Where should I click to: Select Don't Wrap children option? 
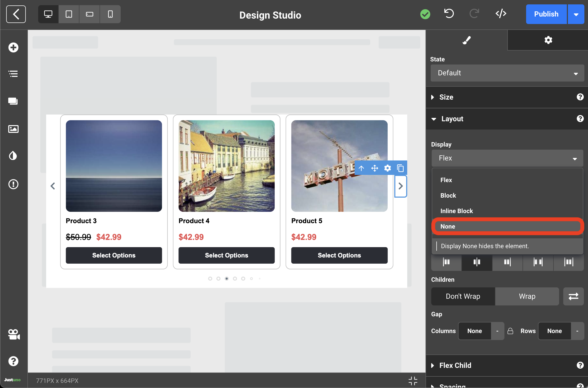(463, 296)
